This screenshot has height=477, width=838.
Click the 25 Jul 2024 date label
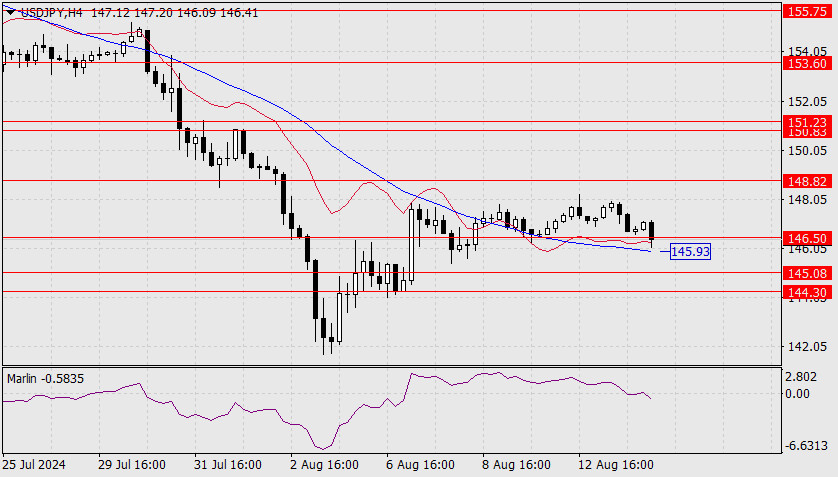[35, 465]
